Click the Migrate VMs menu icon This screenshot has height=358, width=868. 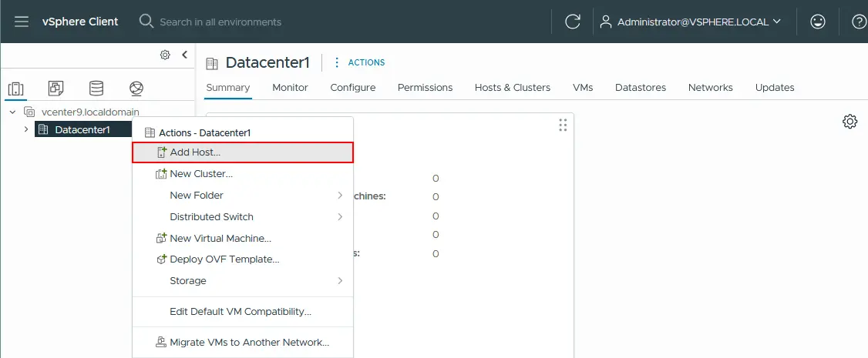(162, 343)
